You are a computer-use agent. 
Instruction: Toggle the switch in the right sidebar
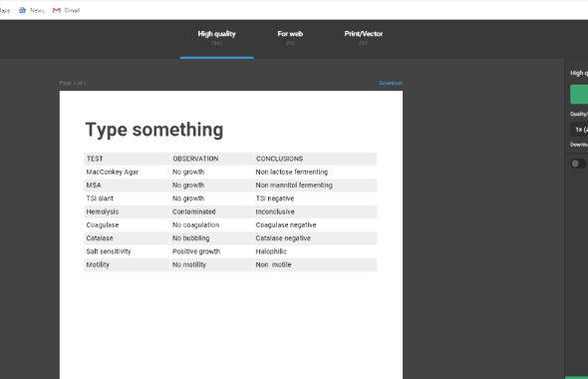click(x=578, y=164)
